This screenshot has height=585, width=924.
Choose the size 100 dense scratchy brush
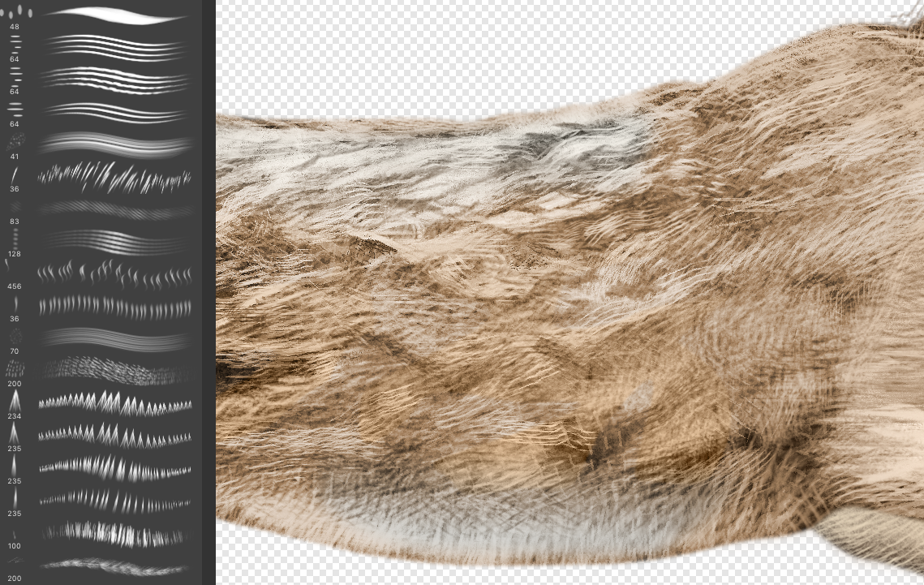[114, 533]
